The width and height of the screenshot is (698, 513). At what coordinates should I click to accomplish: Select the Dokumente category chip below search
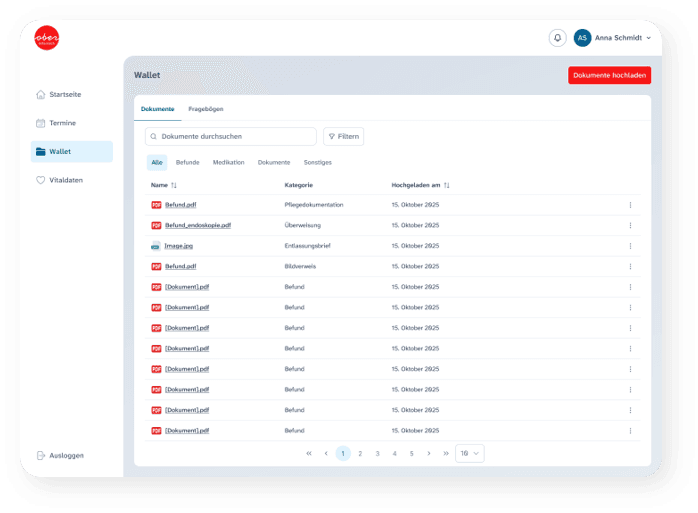(274, 163)
